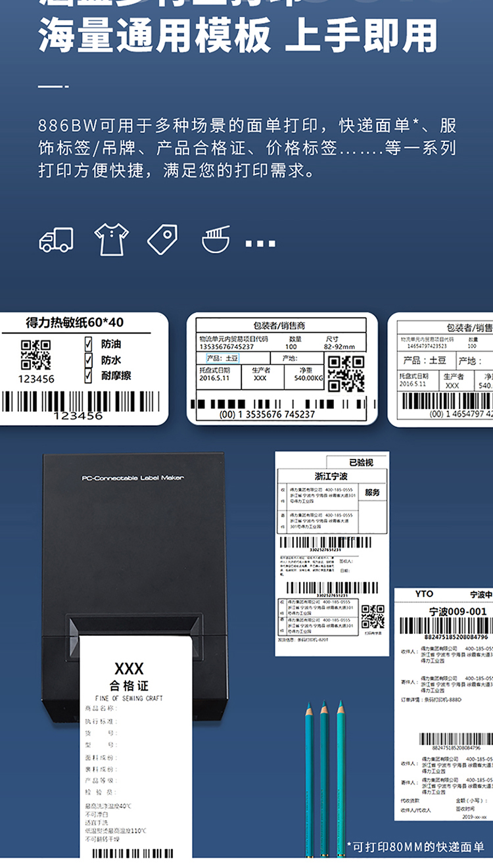The width and height of the screenshot is (493, 868).
Task: Click PC-Connectable Label Maker text on printer
Action: pos(133,478)
